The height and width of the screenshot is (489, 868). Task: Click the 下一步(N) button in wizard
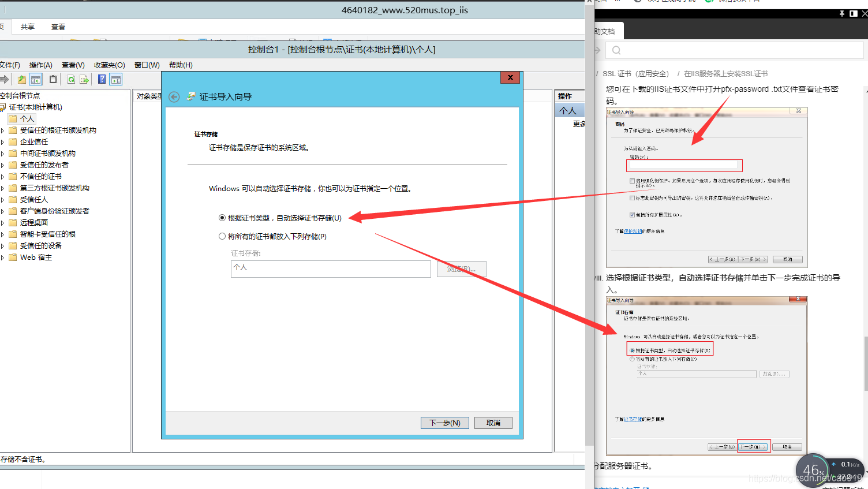pos(445,423)
